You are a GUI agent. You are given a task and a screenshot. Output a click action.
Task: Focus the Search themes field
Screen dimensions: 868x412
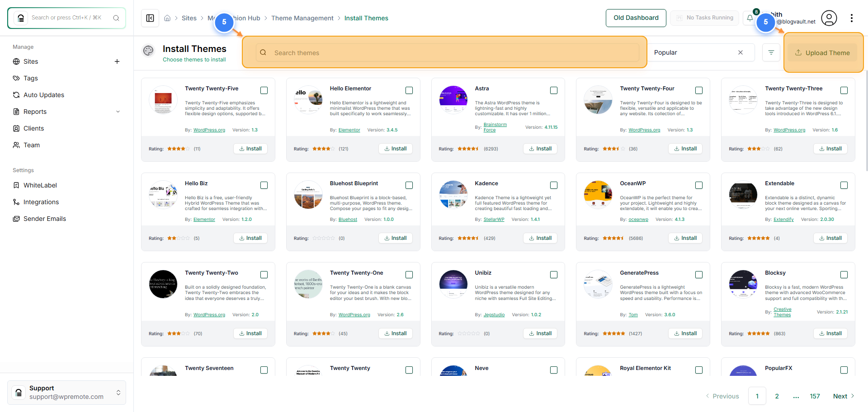[448, 52]
